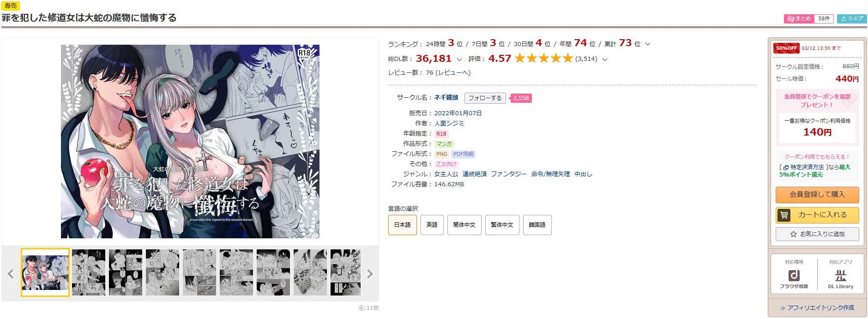This screenshot has width=868, height=319.
Task: Select the second sample page thumbnail
Action: point(89,272)
